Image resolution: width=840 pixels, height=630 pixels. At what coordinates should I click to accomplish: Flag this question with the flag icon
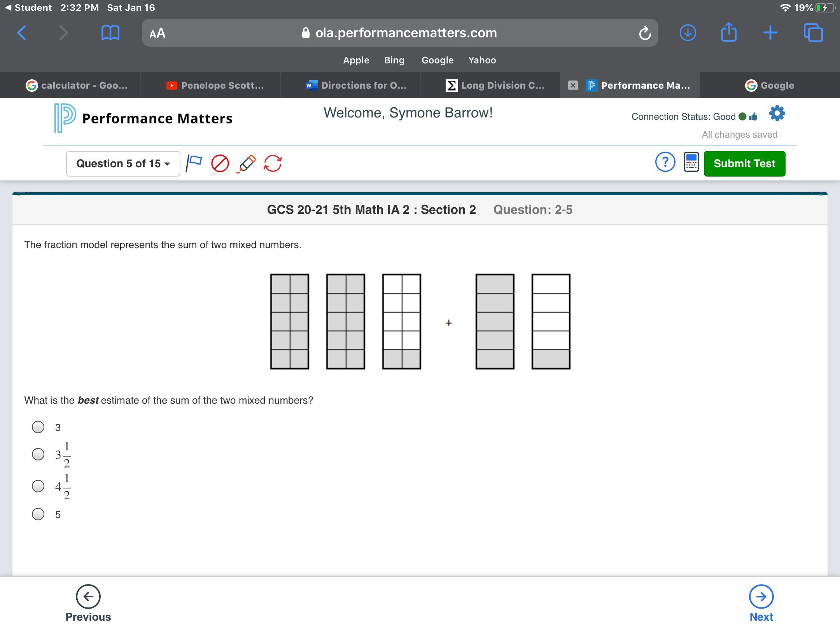point(194,163)
